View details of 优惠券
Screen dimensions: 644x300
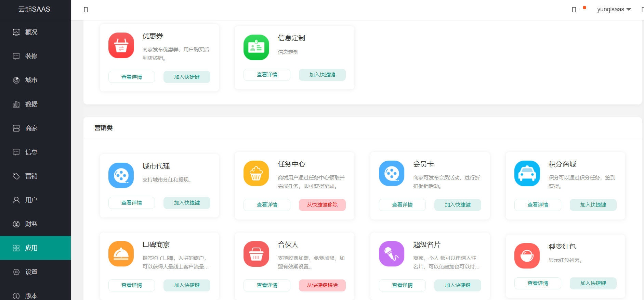132,77
